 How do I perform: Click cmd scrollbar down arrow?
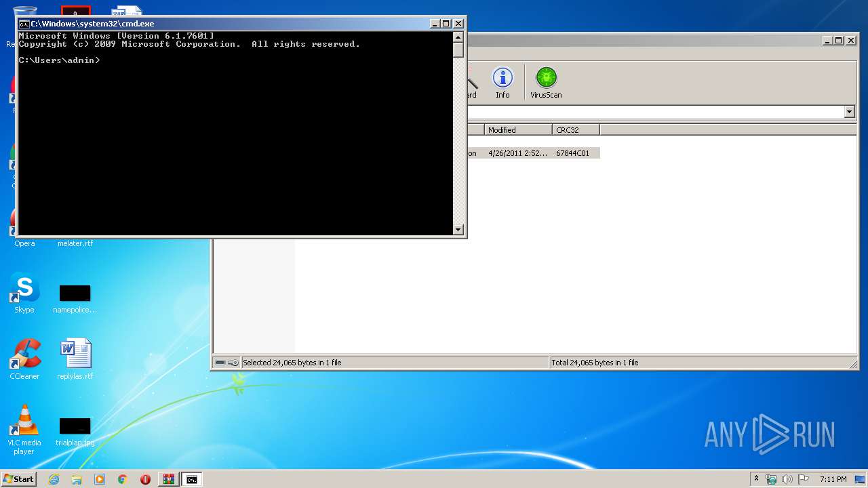click(458, 230)
